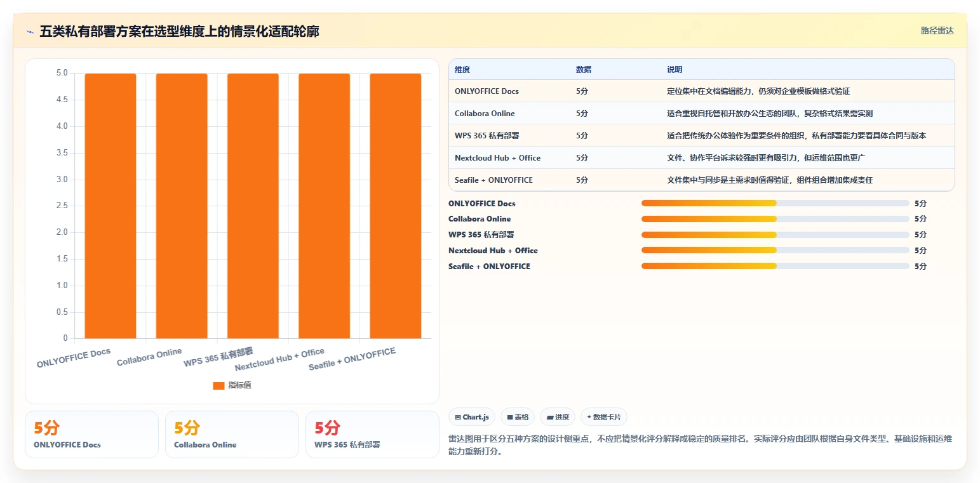This screenshot has width=980, height=483.
Task: Click the 5分 value after the Nextcloud progress bar
Action: point(920,251)
